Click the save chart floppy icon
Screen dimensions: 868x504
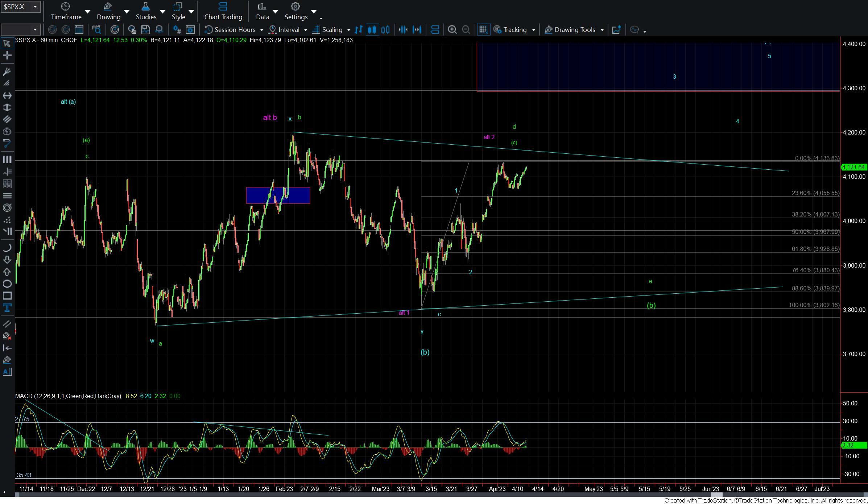[x=145, y=30]
